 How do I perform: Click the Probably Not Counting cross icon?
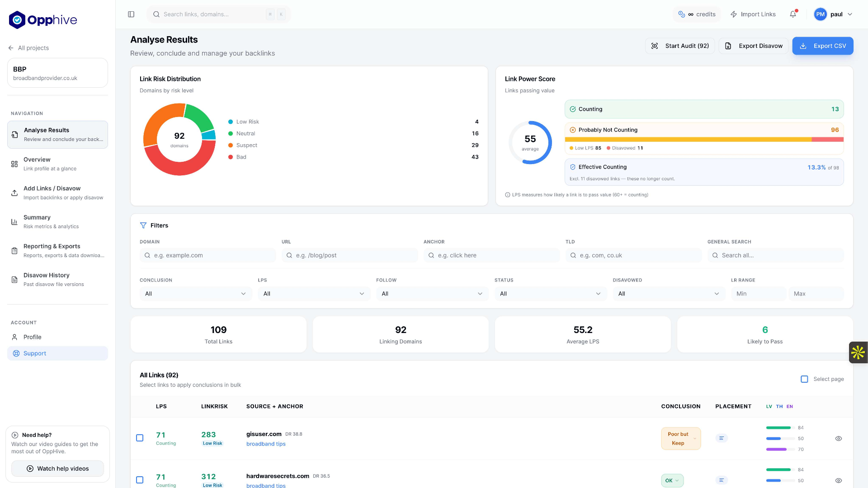click(x=573, y=130)
